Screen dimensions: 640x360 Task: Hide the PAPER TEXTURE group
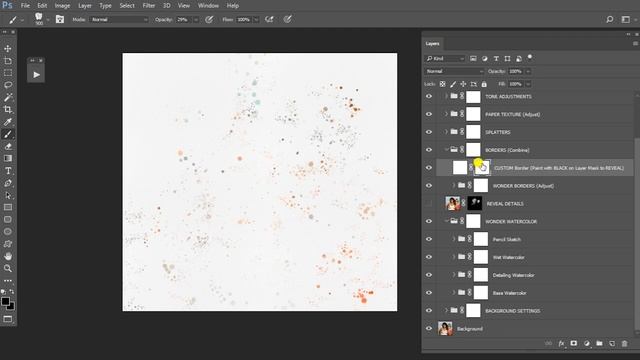(x=429, y=114)
